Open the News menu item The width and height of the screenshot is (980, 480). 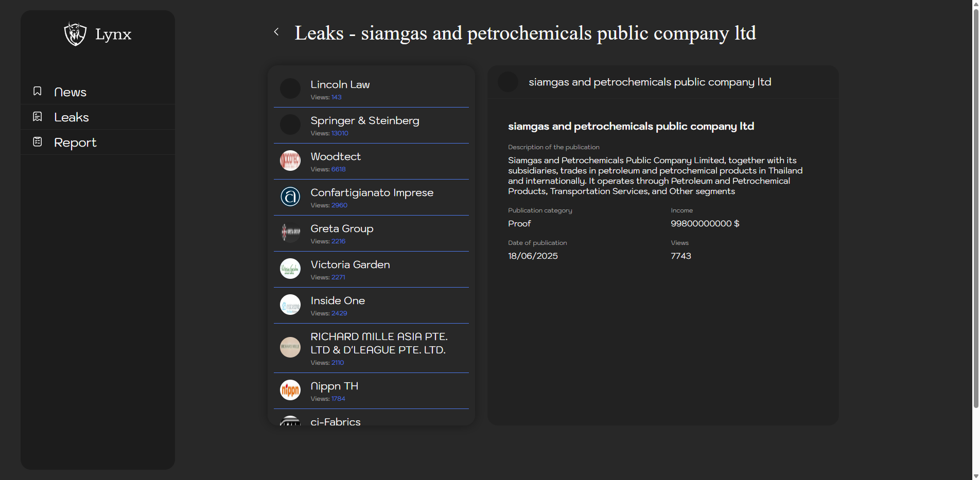click(70, 92)
